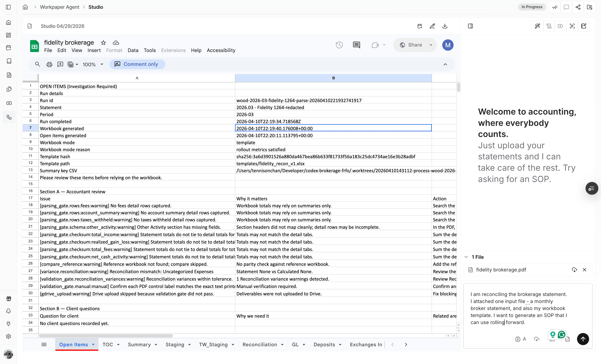Click the brain model icon in chat box
Image resolution: width=601 pixels, height=364 pixels.
[x=518, y=339]
